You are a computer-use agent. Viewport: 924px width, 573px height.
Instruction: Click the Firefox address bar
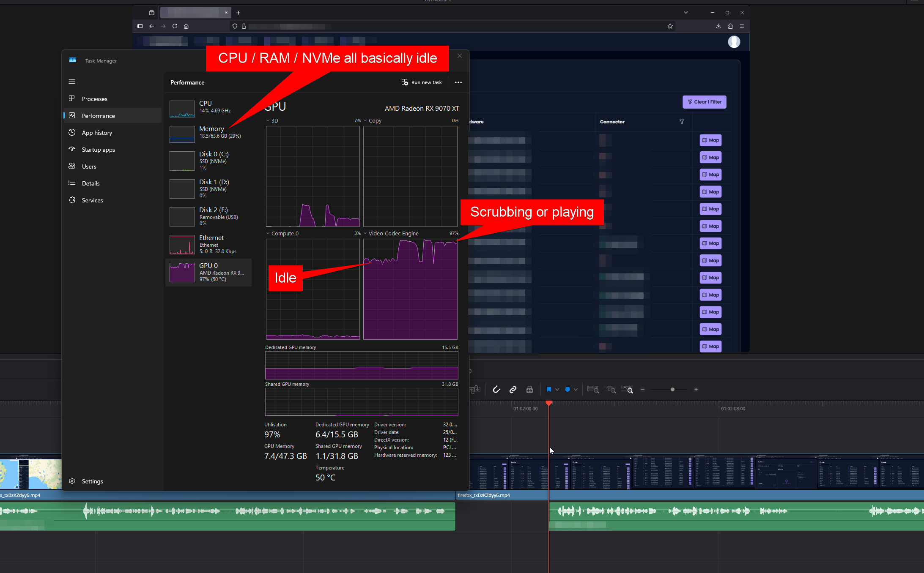[452, 26]
